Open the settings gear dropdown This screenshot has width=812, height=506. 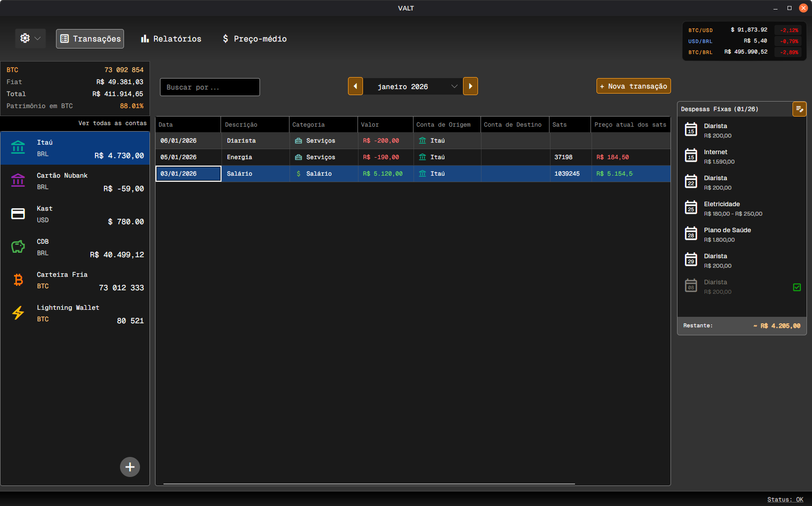point(30,39)
